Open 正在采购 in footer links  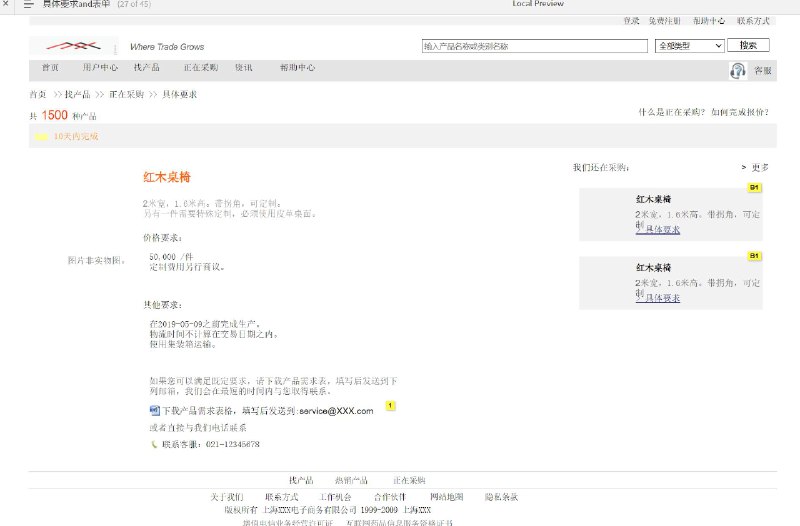(x=409, y=480)
